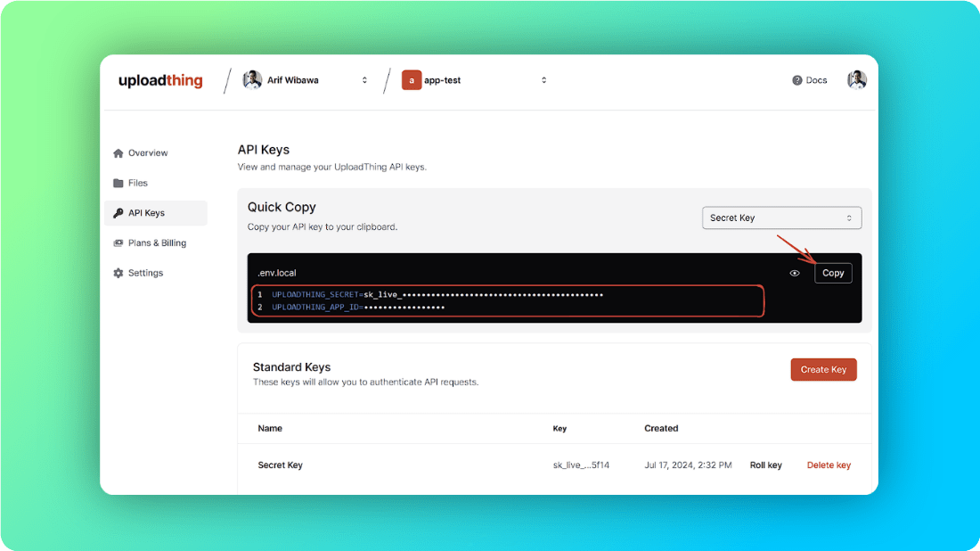Viewport: 980px width, 551px height.
Task: Select API Keys in the sidebar
Action: 156,213
